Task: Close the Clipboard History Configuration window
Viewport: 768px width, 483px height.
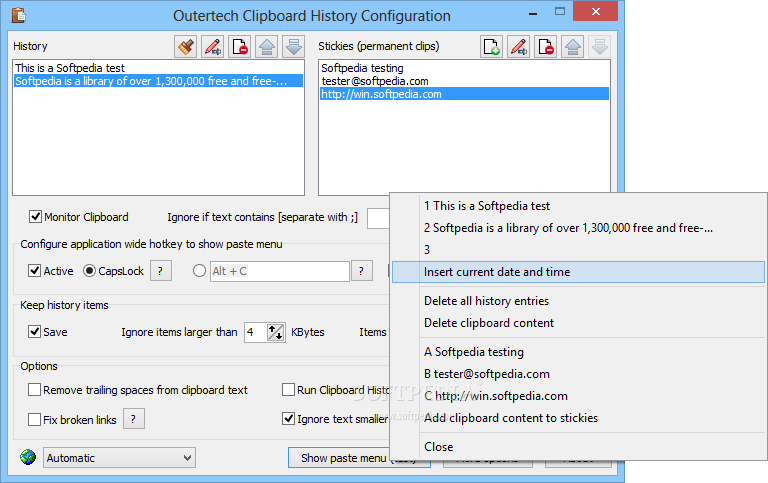Action: tap(595, 11)
